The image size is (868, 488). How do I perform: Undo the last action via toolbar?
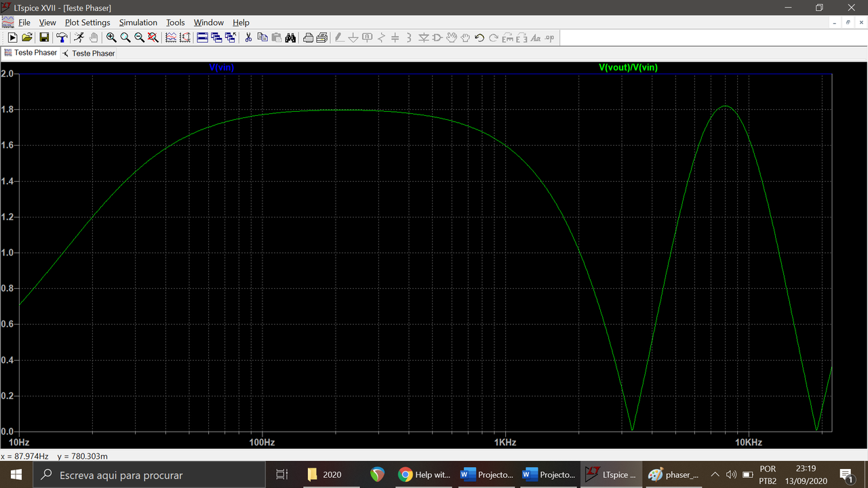click(479, 38)
